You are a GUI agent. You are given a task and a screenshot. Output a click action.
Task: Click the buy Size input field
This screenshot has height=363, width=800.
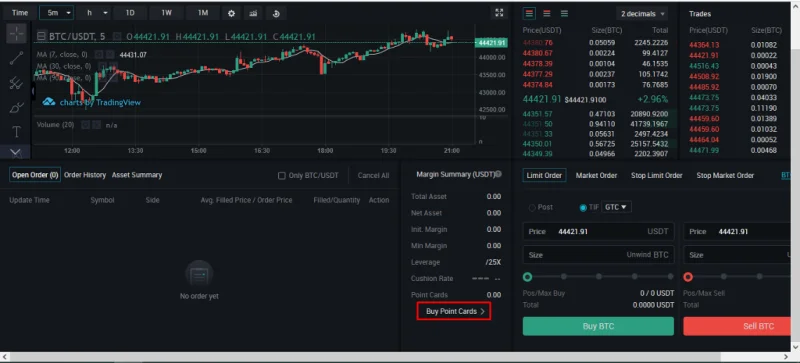pos(598,255)
